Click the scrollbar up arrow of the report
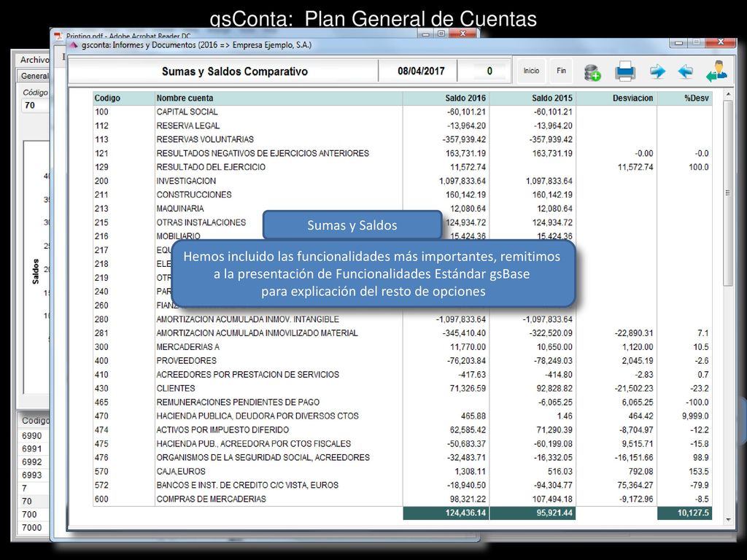The height and width of the screenshot is (560, 747). (728, 94)
